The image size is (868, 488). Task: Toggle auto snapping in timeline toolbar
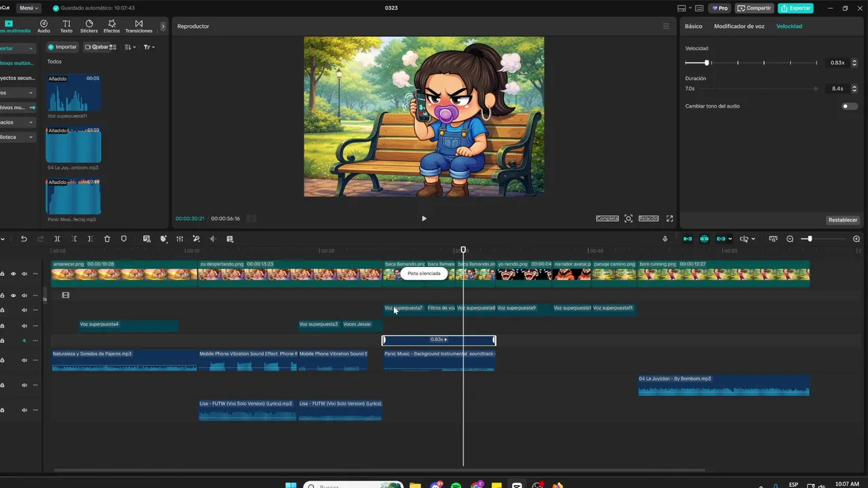click(704, 239)
